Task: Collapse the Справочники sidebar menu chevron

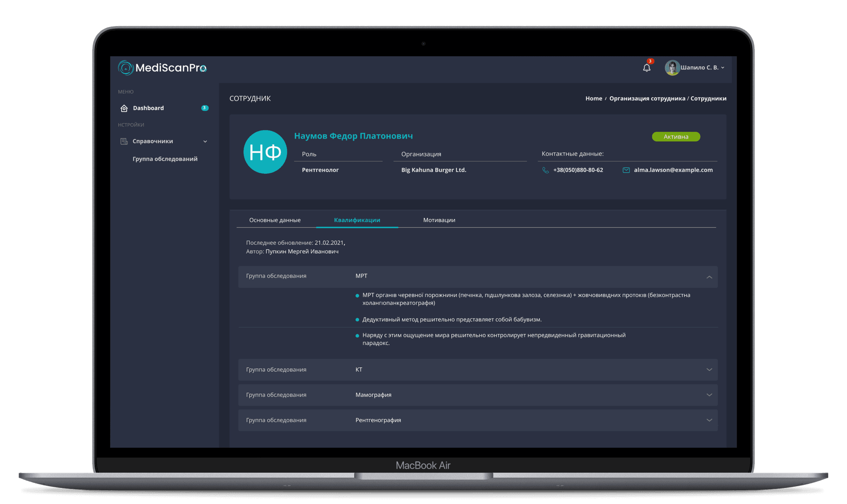Action: pyautogui.click(x=205, y=141)
